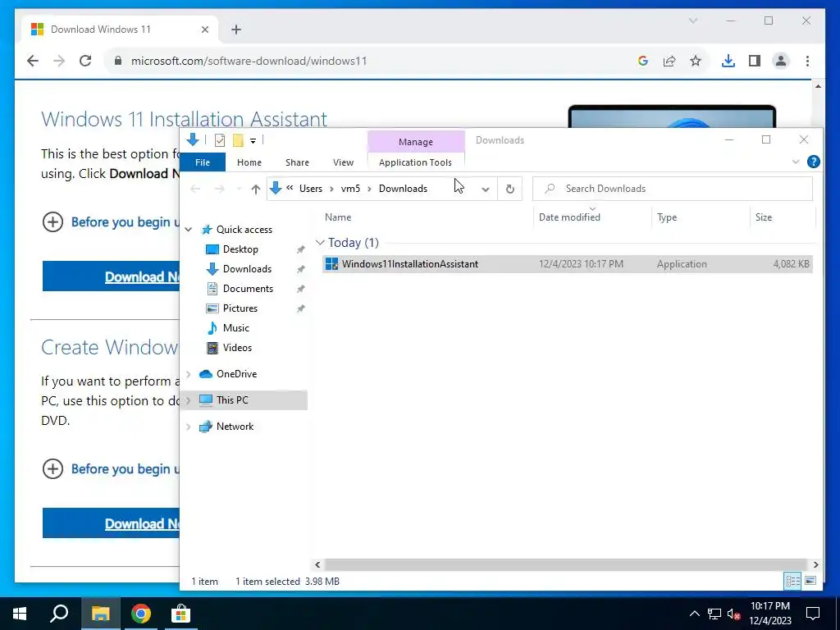840x630 pixels.
Task: Expand Network tree node
Action: (189, 427)
